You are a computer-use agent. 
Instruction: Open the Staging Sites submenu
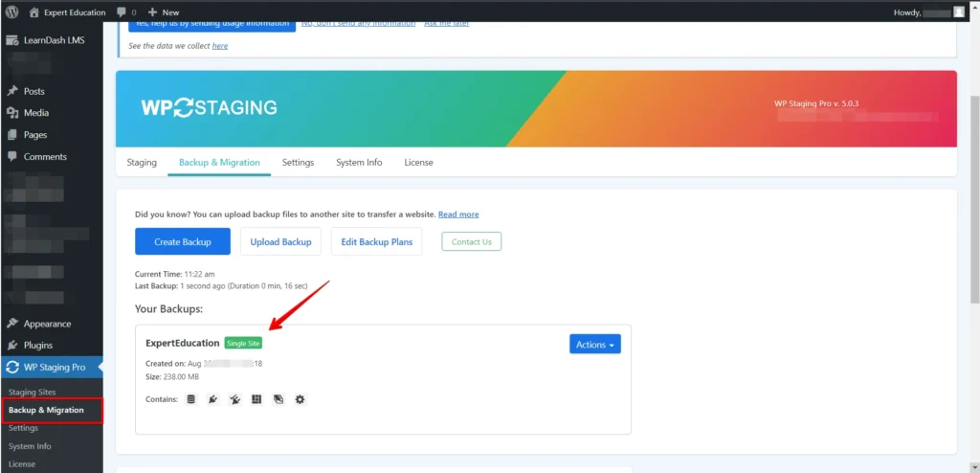pyautogui.click(x=32, y=392)
